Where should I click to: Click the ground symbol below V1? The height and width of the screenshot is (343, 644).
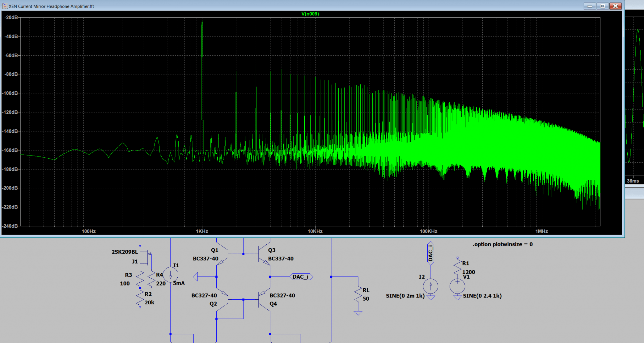(457, 297)
